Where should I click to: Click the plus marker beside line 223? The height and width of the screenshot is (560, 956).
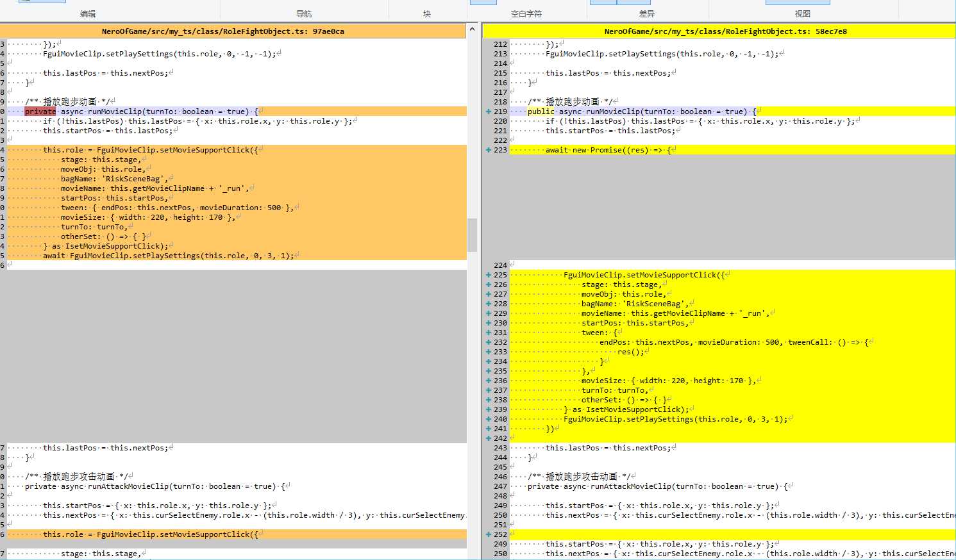point(489,150)
